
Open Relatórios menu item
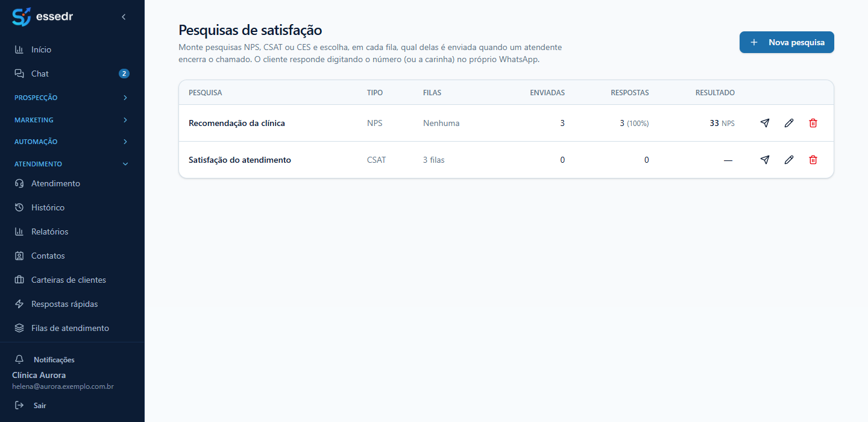72,231
